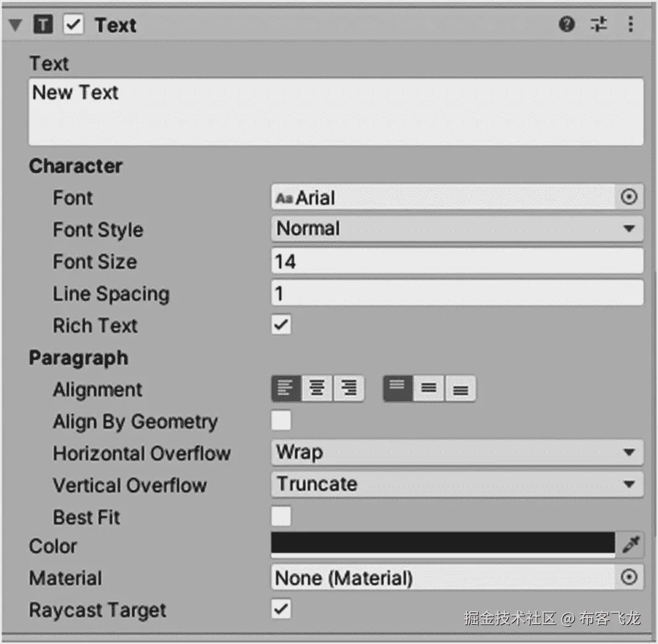Click the Font object picker circle
Screen dimensions: 658x644
[628, 198]
